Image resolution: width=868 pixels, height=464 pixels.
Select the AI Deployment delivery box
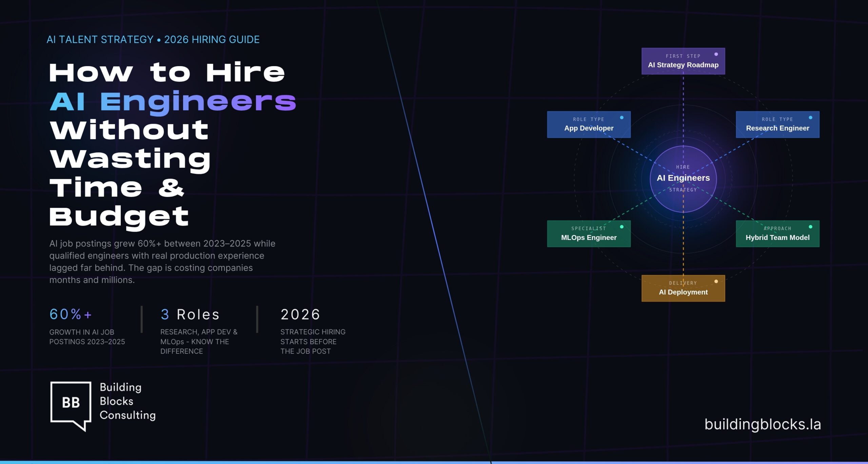click(683, 288)
